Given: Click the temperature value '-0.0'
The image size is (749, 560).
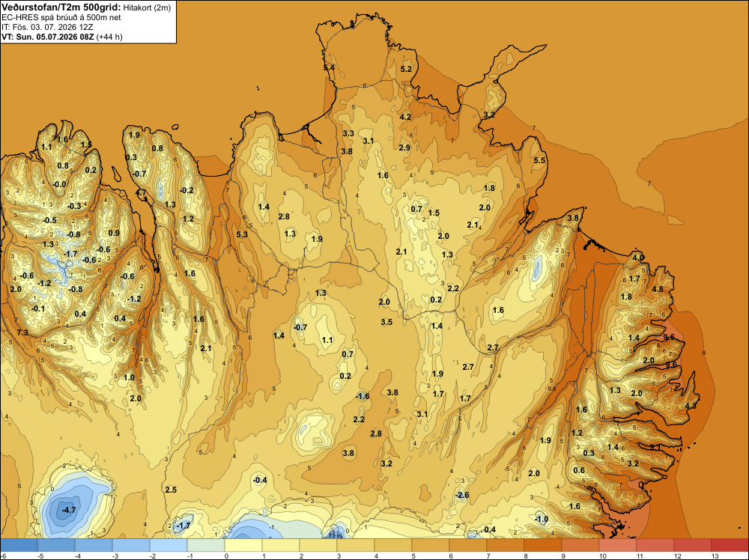Looking at the screenshot, I should coord(59,184).
